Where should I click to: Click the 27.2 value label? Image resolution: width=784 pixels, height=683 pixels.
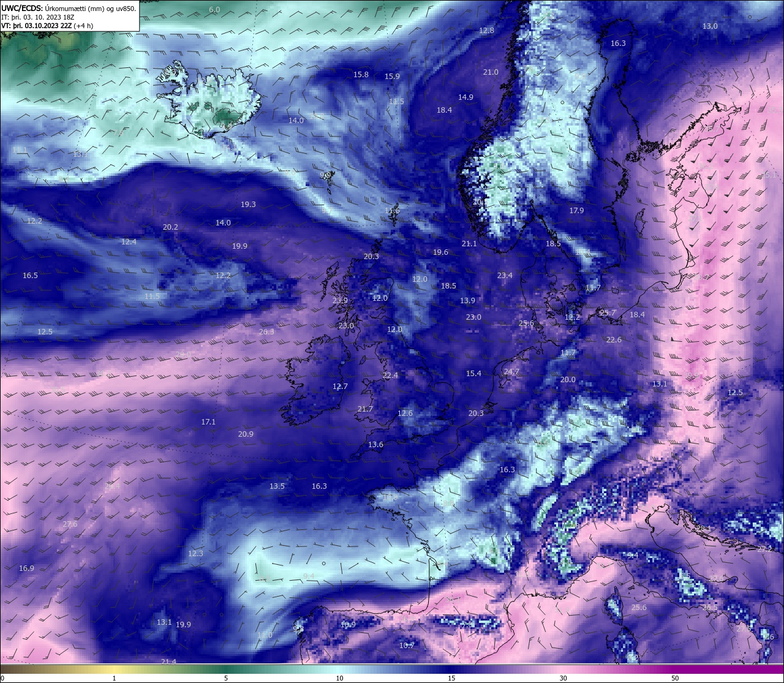765,549
